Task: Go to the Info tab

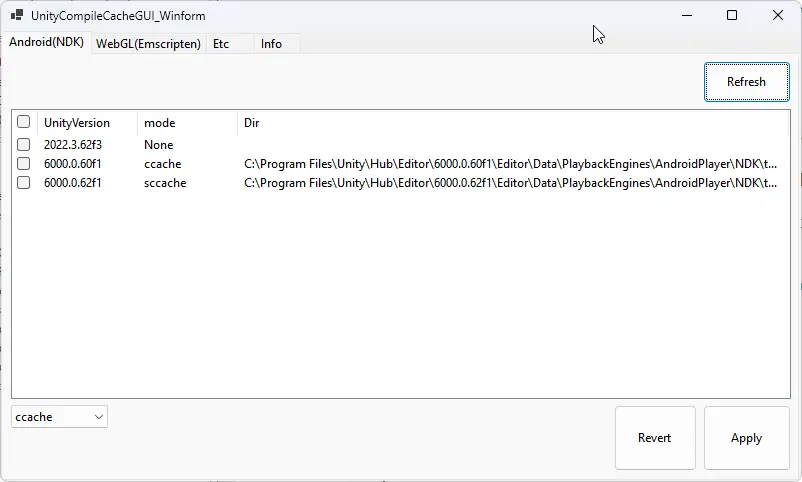Action: tap(271, 44)
